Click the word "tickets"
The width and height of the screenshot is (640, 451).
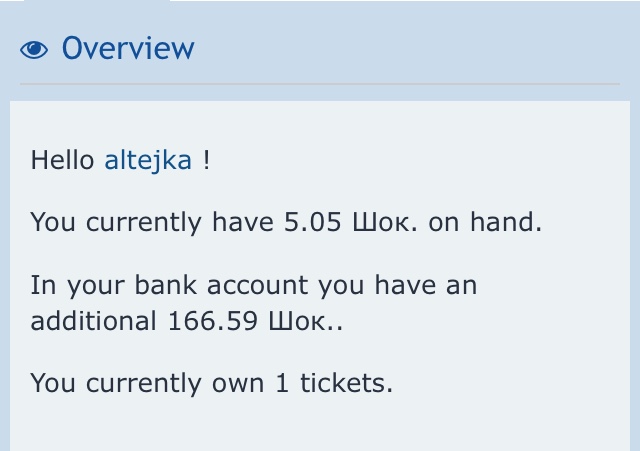(342, 383)
